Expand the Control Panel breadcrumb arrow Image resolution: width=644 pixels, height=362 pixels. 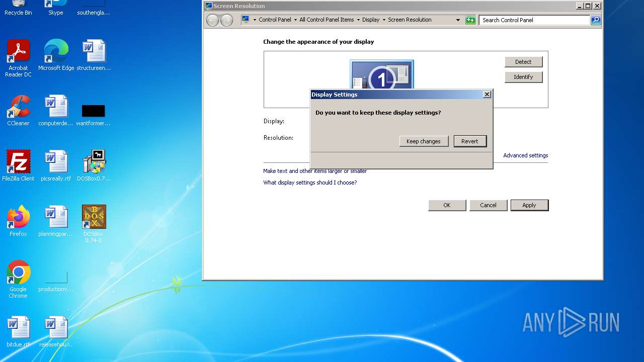(295, 20)
